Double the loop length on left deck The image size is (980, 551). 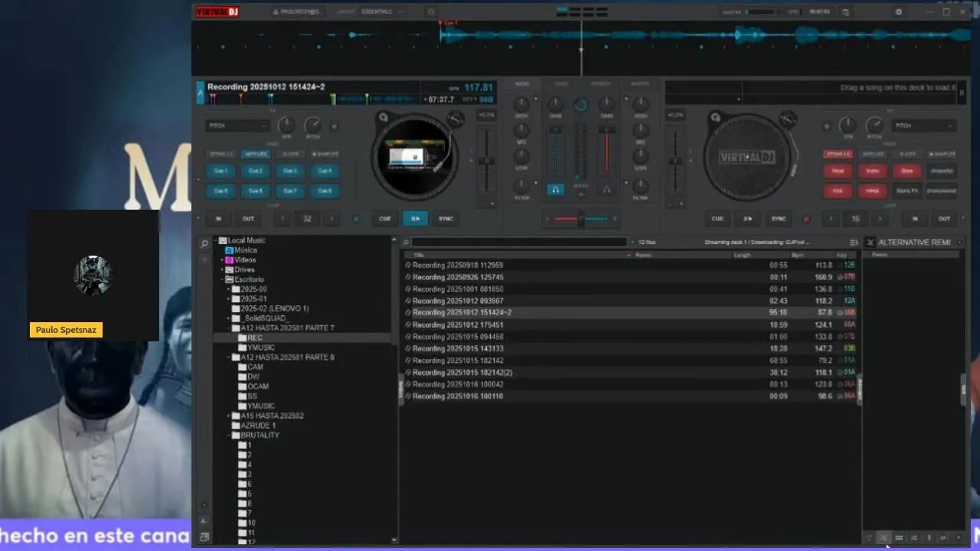click(332, 219)
